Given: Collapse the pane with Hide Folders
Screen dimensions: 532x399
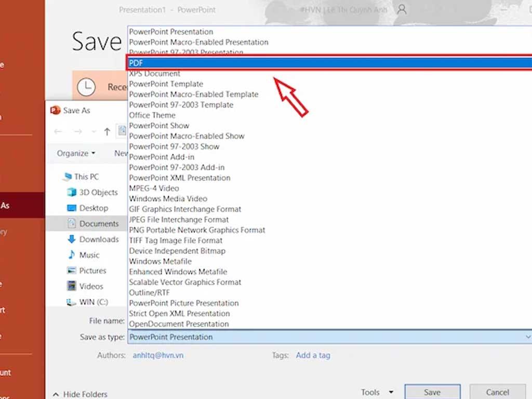Looking at the screenshot, I should [x=79, y=394].
